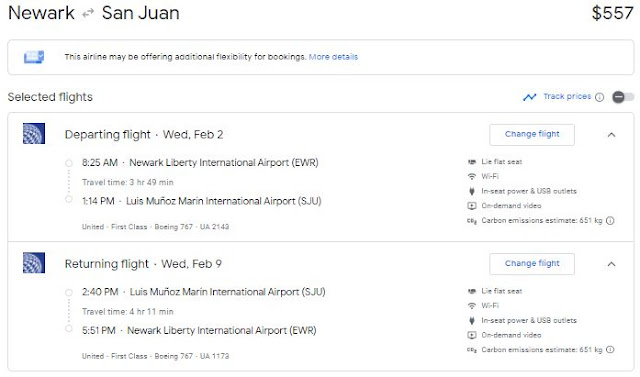Click the departing flight Lie flat seat text
This screenshot has width=640, height=377.
coord(502,162)
